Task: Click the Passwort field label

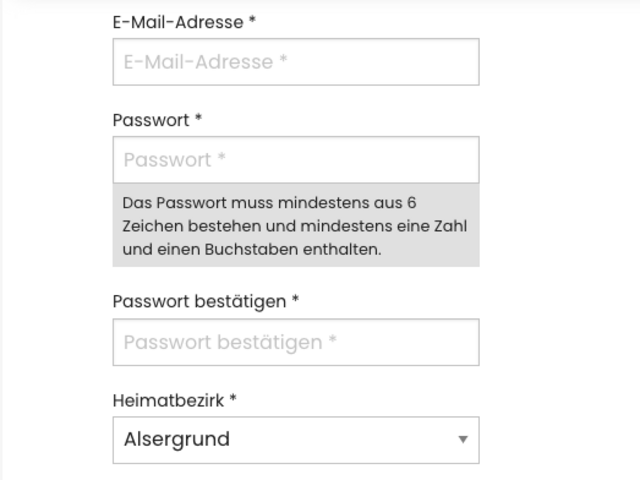Action: 151,120
